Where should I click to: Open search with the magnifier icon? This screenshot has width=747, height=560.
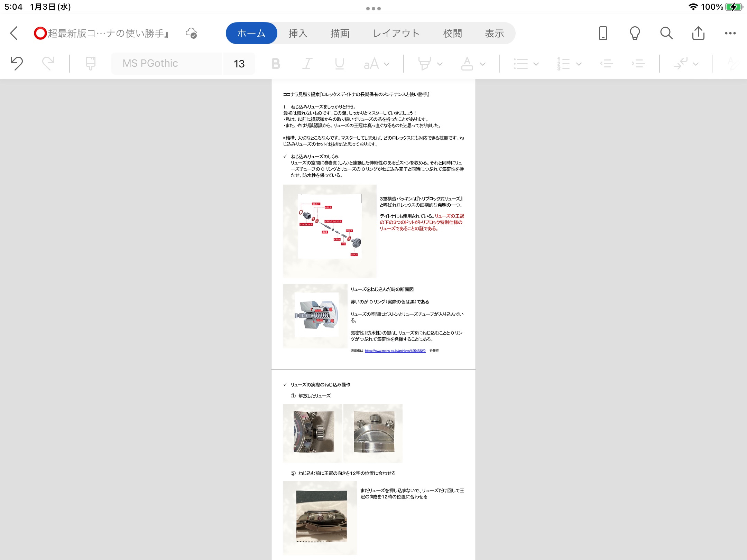point(666,33)
